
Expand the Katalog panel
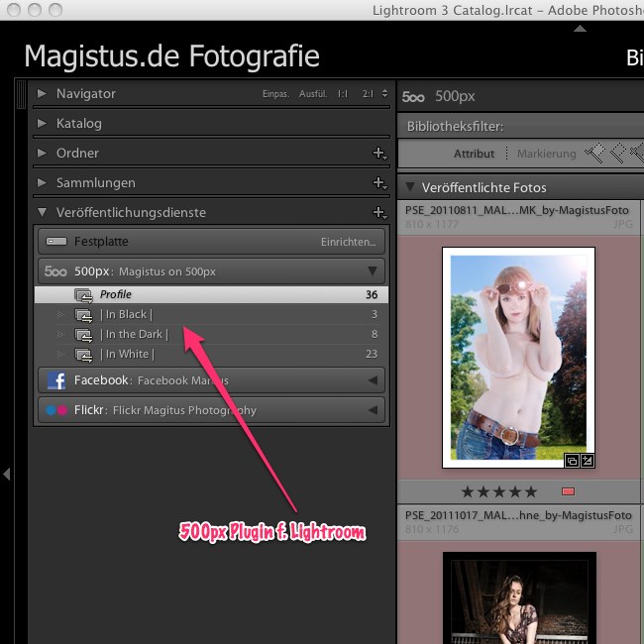click(x=42, y=124)
